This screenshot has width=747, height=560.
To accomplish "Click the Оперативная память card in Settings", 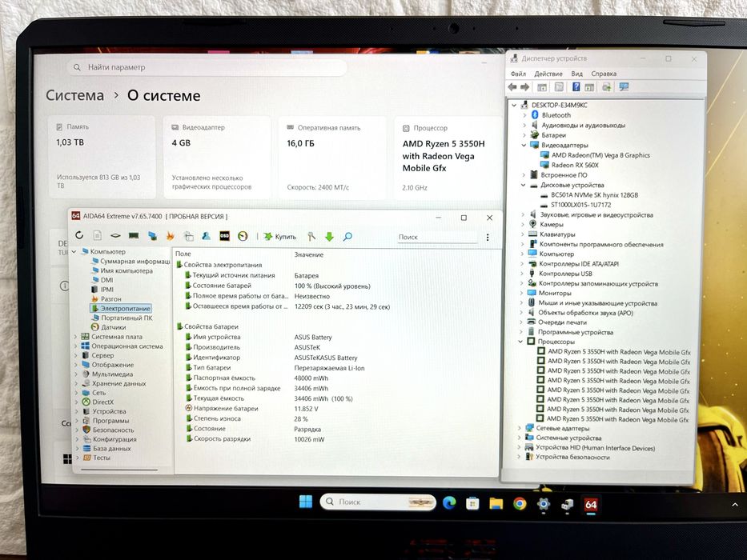I will 331,158.
